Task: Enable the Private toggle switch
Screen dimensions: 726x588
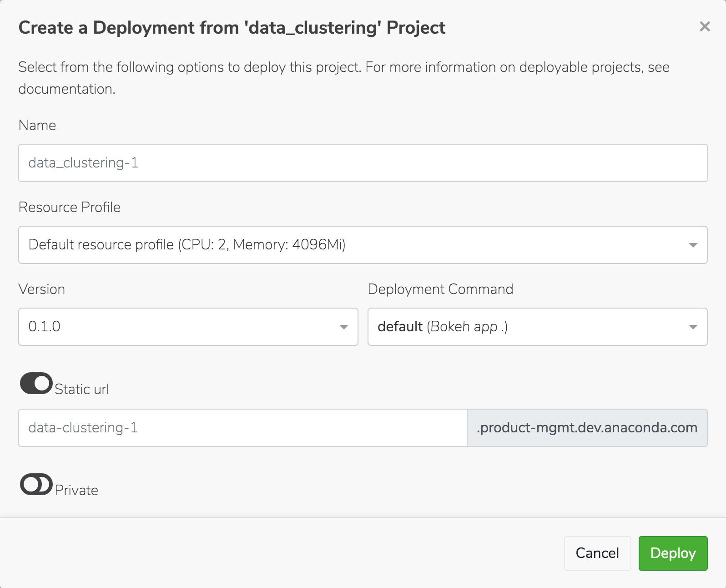Action: pyautogui.click(x=36, y=484)
